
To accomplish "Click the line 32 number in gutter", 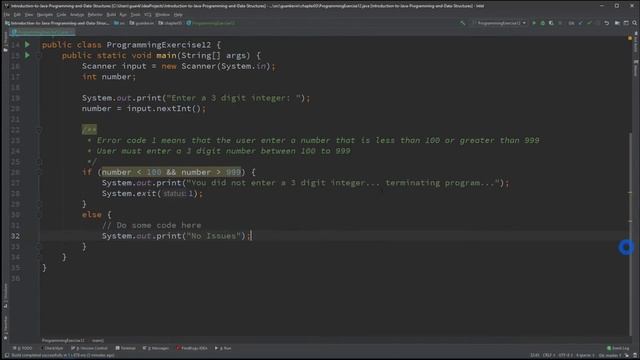I will pos(15,236).
